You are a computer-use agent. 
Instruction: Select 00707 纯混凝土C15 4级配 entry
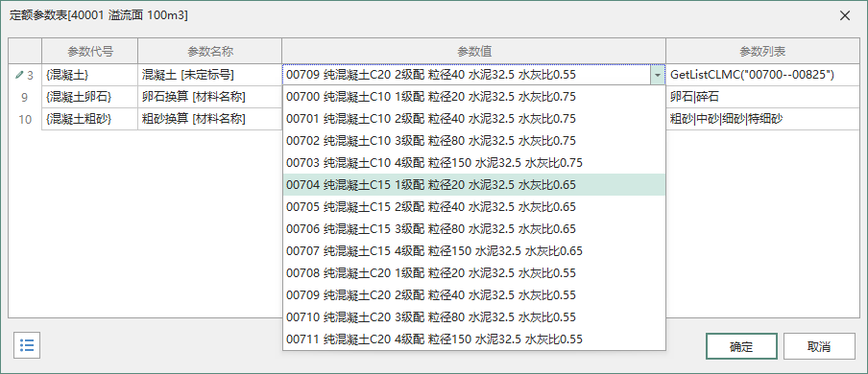[x=474, y=251]
